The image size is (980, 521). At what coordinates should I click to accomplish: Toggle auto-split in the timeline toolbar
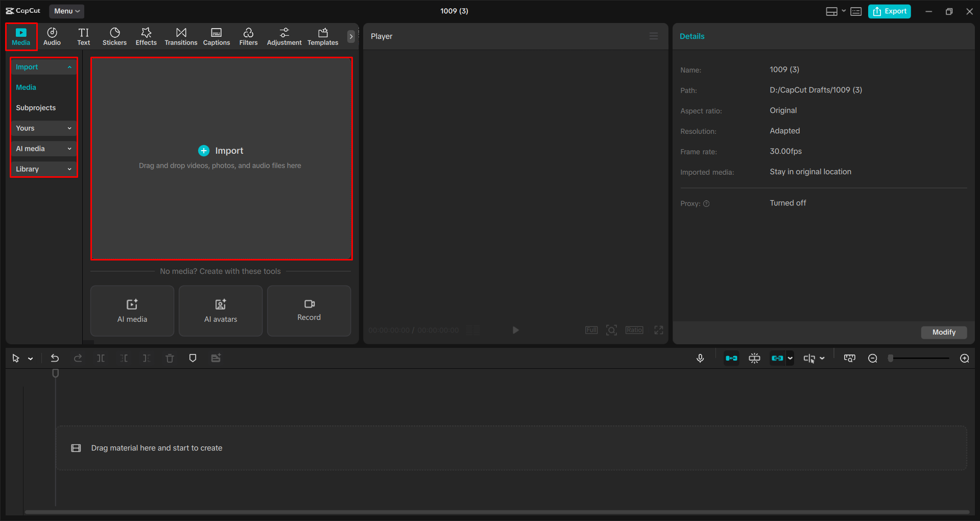(x=754, y=358)
